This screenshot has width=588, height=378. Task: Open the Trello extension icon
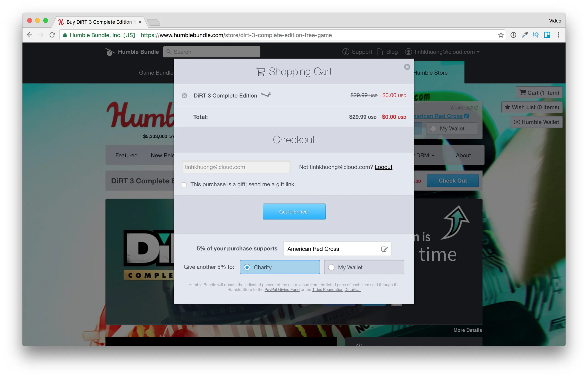point(547,35)
